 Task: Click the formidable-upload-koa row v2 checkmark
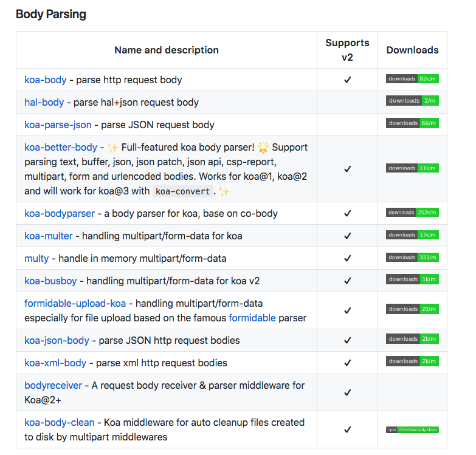point(347,310)
